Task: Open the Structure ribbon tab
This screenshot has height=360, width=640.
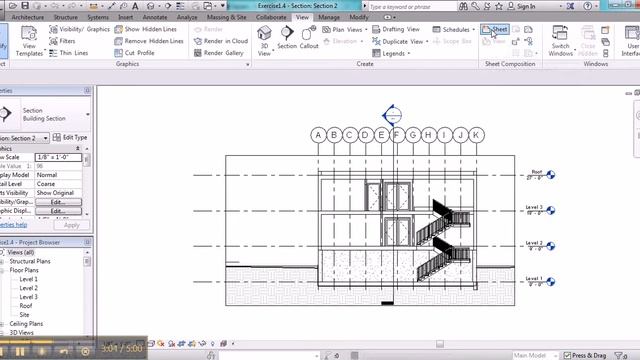Action: (x=65, y=18)
